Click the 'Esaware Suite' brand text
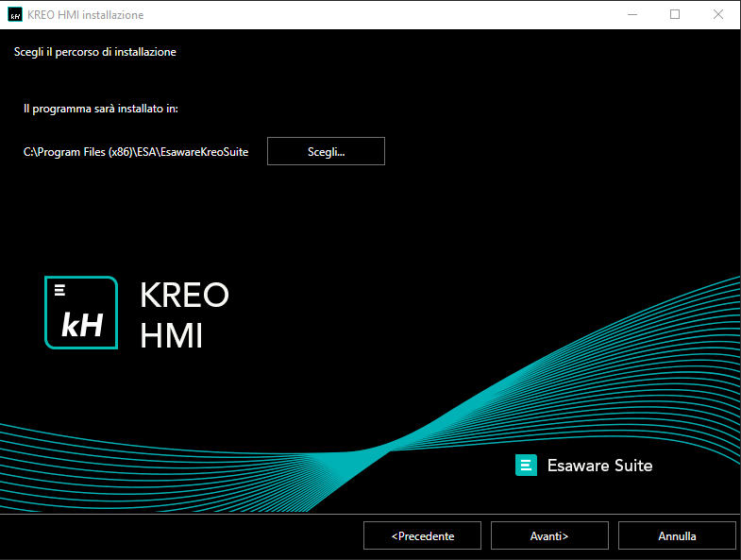The image size is (741, 560). tap(599, 466)
